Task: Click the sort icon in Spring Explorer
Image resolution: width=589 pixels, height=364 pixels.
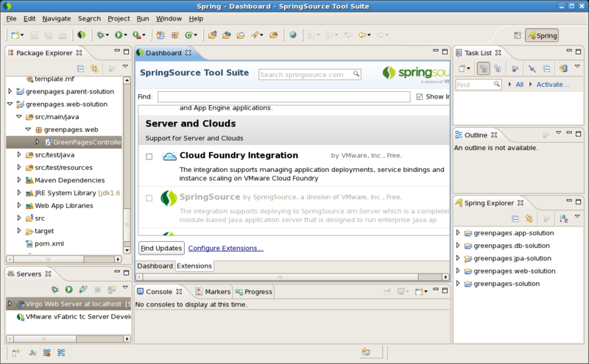Action: tap(563, 219)
